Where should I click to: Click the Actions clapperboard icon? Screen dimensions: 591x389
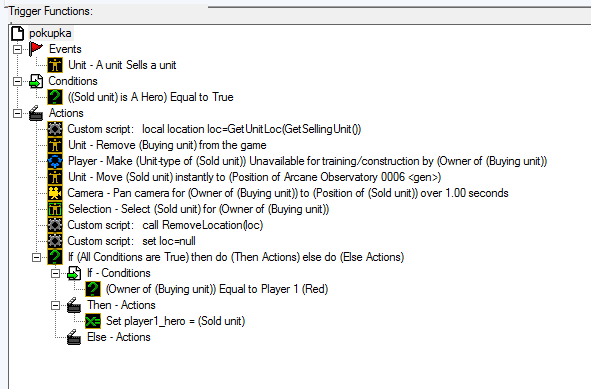(x=36, y=113)
